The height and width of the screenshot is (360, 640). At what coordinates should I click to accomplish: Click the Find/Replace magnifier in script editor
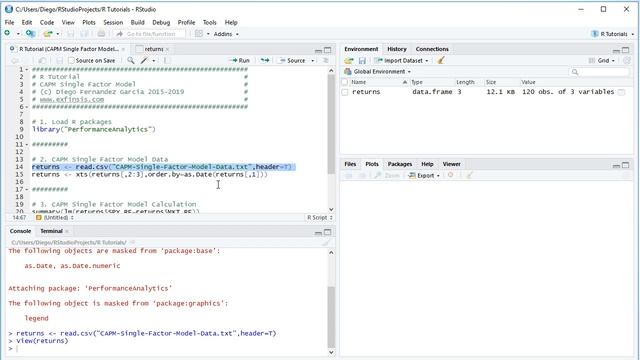(x=131, y=60)
